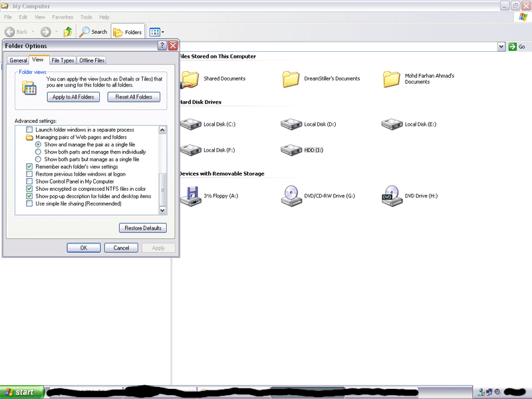Switch to the View tab
This screenshot has height=399, width=532.
pyautogui.click(x=38, y=60)
